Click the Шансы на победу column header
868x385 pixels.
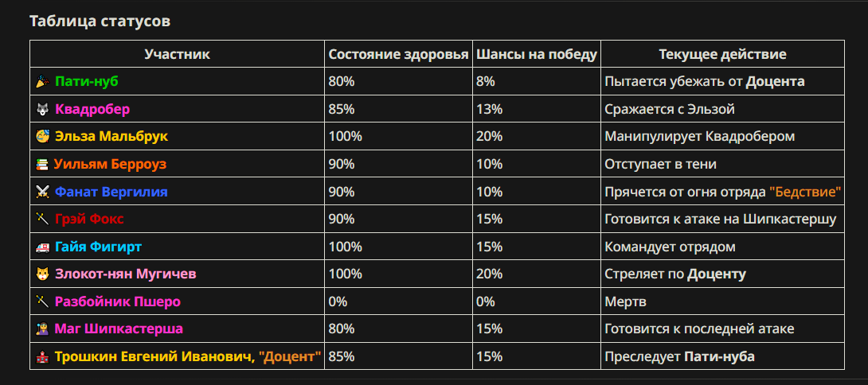(537, 54)
